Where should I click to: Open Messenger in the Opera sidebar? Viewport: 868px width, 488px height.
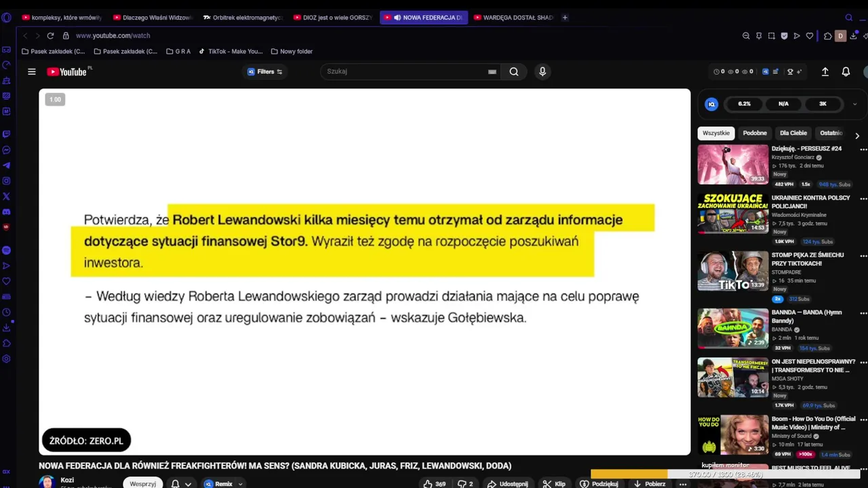click(6, 150)
